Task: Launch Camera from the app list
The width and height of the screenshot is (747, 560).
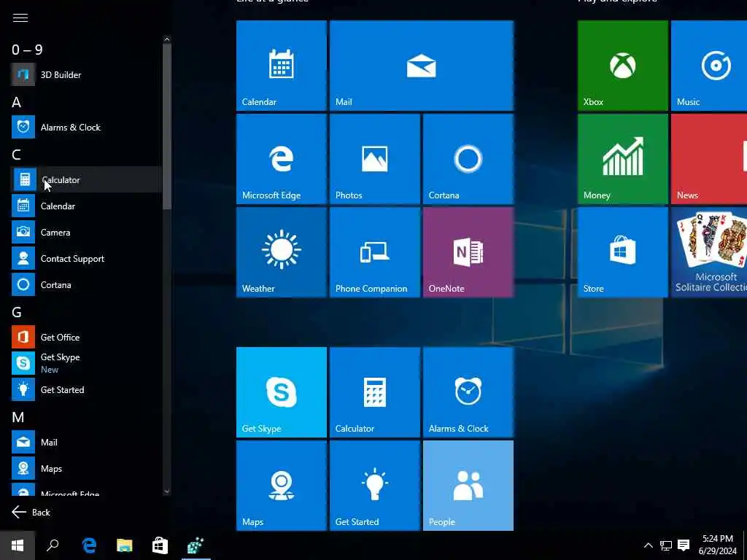Action: tap(86, 232)
